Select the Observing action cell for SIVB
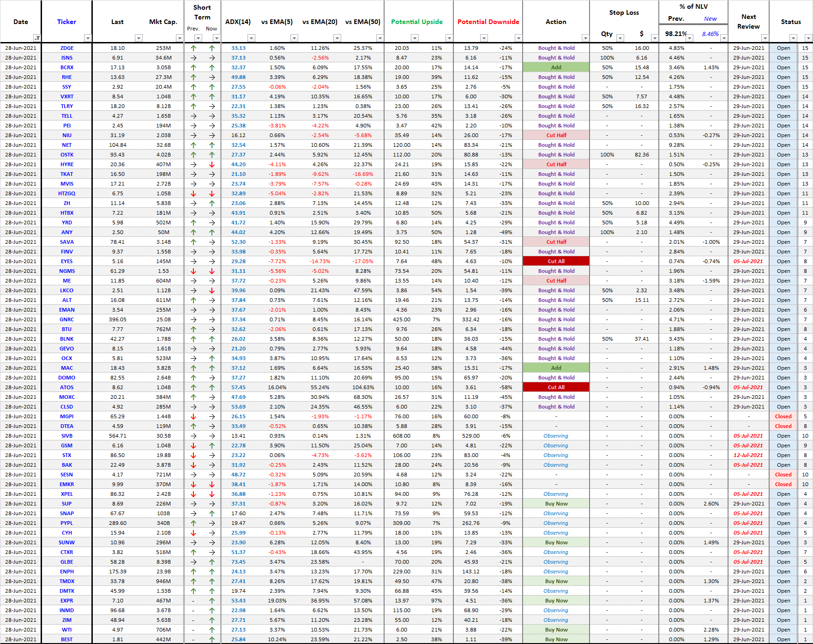The width and height of the screenshot is (813, 644). click(556, 436)
